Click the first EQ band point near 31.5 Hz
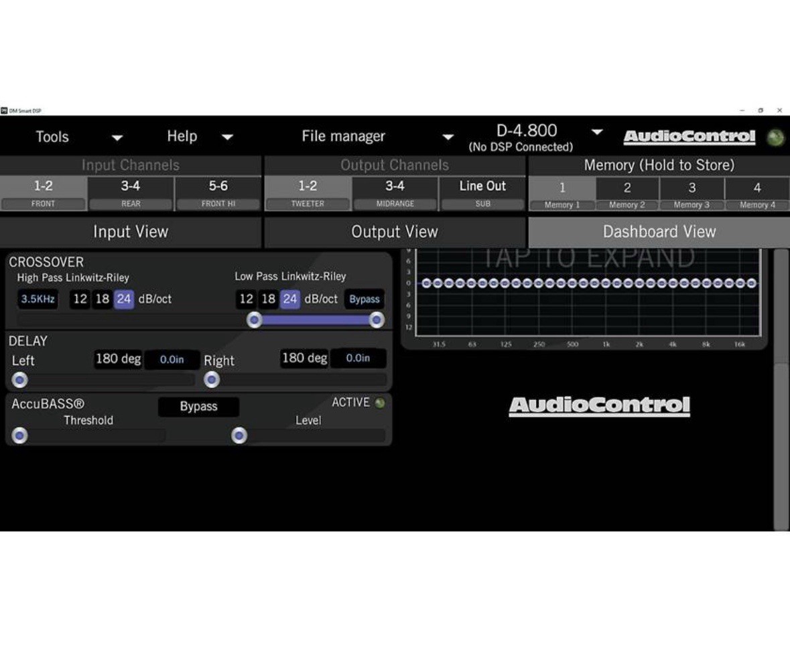 (x=426, y=283)
